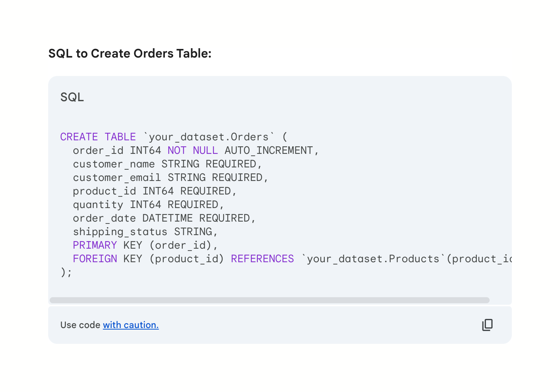Click the NOT keyword on the order_id line
560x392 pixels.
coord(177,150)
